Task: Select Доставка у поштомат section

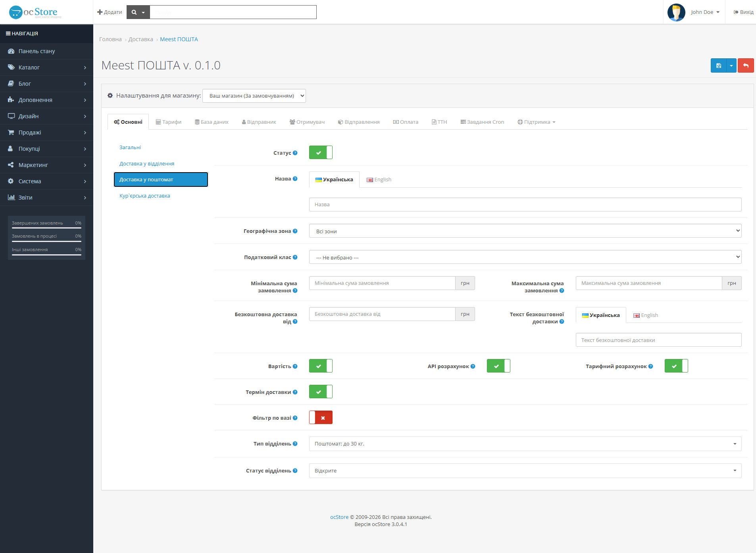Action: (x=161, y=179)
